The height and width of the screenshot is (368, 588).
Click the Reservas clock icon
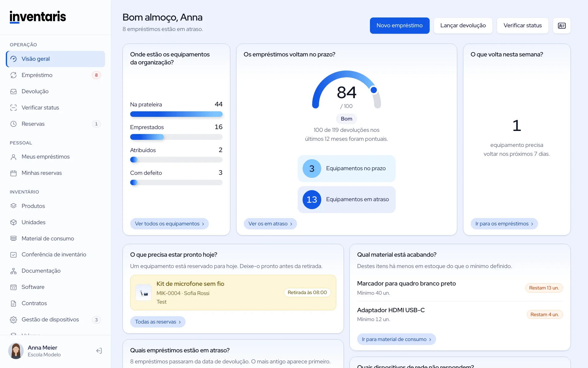coord(13,124)
